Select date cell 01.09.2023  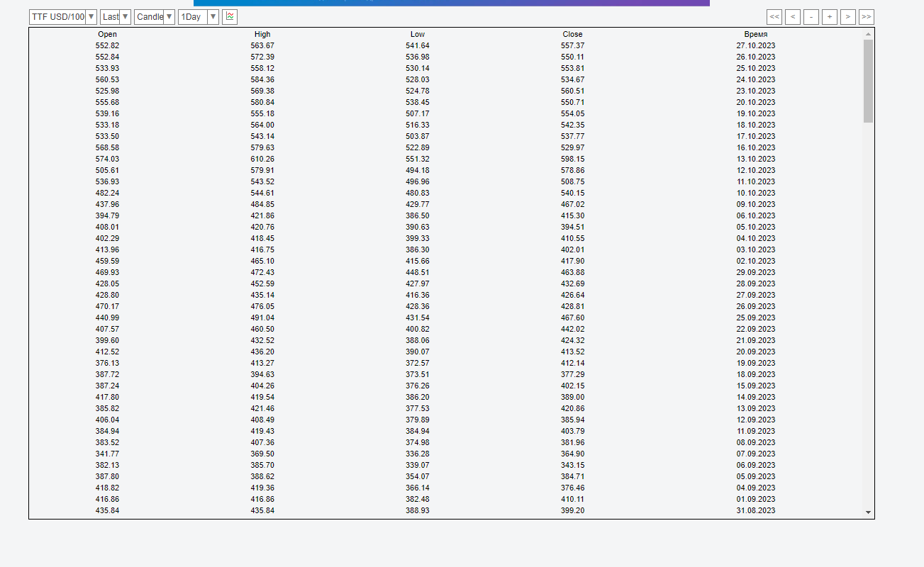(x=756, y=499)
